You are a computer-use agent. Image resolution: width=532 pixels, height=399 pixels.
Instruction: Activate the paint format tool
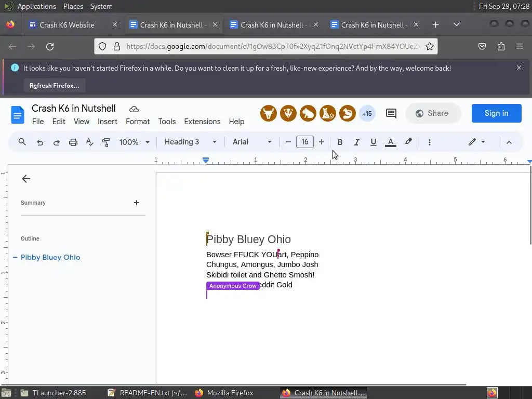tap(106, 142)
